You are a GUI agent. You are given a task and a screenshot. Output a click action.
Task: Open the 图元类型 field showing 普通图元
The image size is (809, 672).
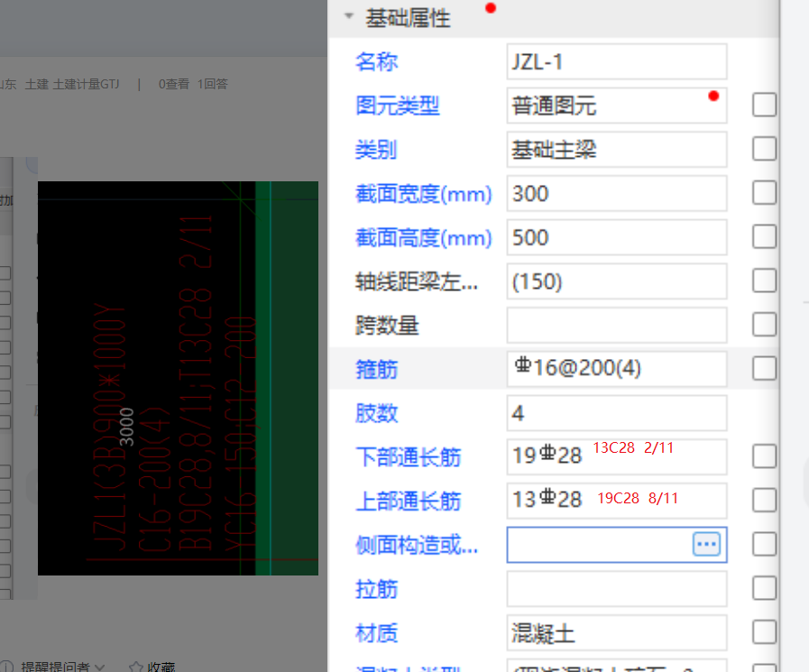(617, 106)
